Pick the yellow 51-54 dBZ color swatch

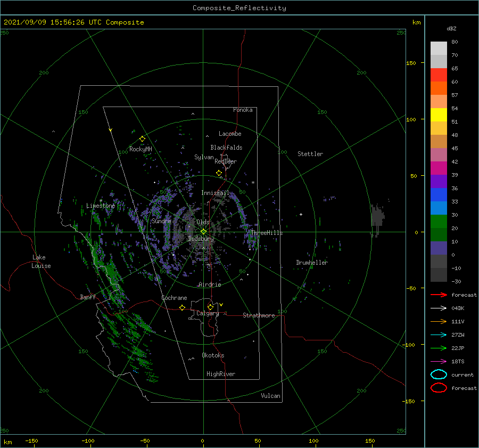(x=439, y=115)
